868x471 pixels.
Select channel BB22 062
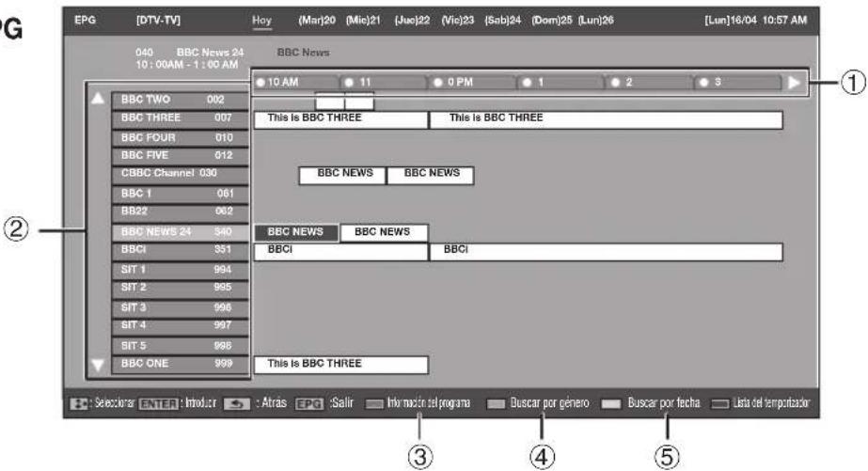click(x=180, y=212)
